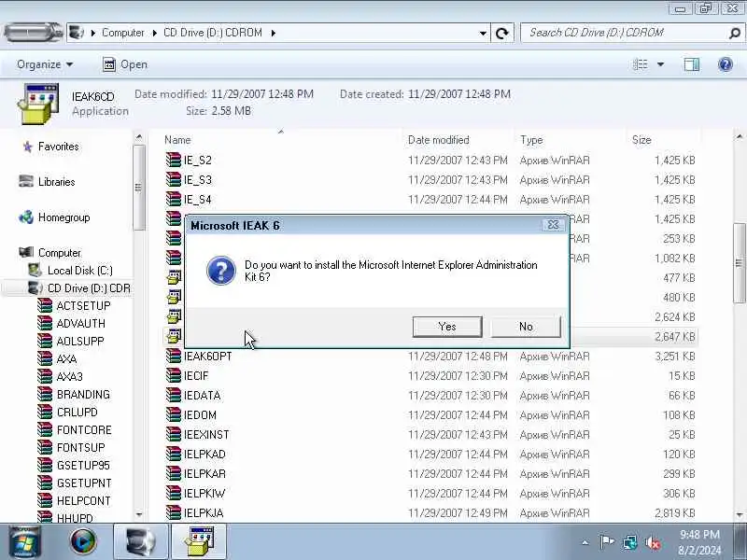Sort by the Name column header
747x560 pixels.
click(x=177, y=140)
